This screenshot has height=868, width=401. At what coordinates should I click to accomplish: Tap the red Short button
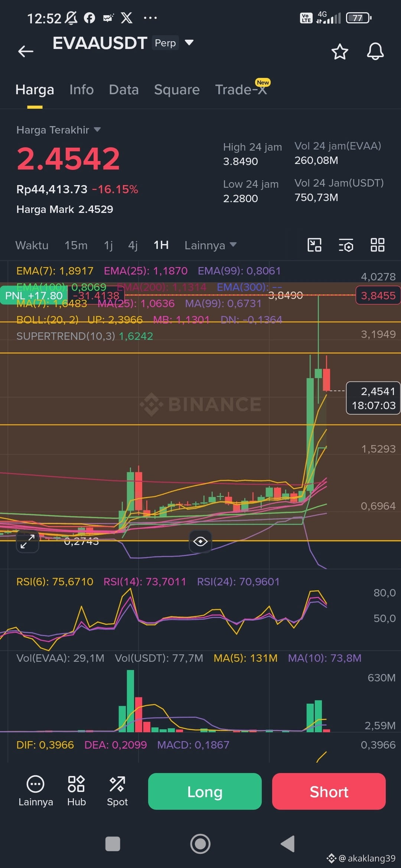pyautogui.click(x=329, y=791)
